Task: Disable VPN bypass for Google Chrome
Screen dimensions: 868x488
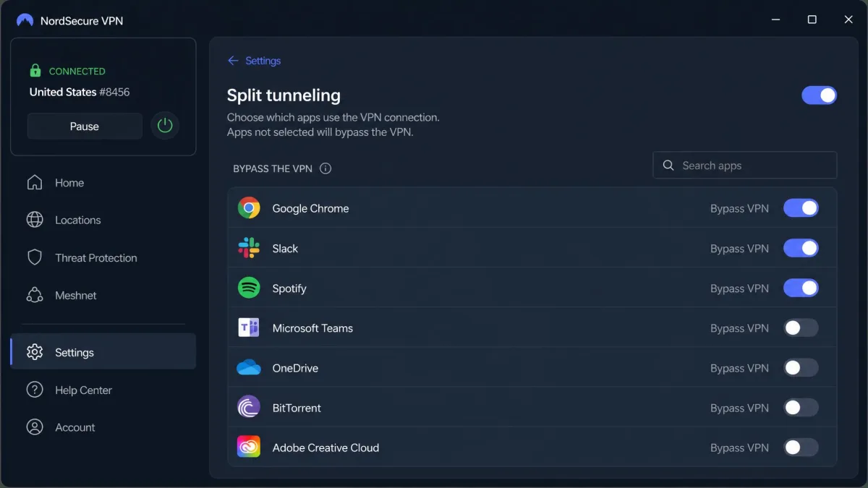Action: tap(801, 208)
